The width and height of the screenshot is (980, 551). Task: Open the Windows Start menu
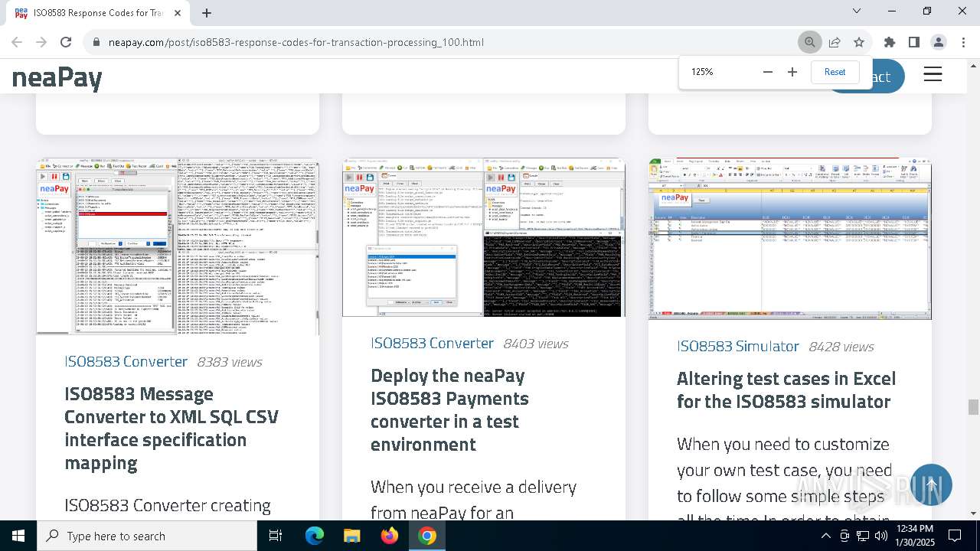point(18,536)
